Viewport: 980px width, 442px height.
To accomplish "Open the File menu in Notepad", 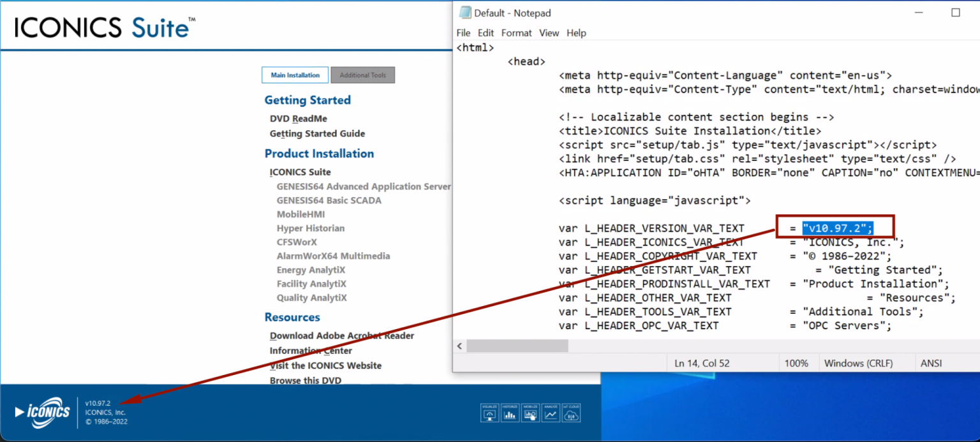I will pyautogui.click(x=463, y=33).
